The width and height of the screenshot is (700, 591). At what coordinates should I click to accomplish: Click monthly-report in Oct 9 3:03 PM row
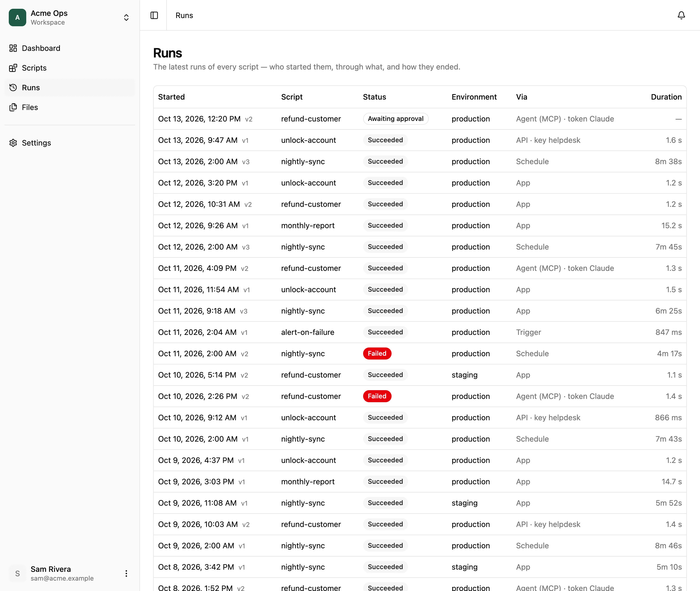coord(308,482)
